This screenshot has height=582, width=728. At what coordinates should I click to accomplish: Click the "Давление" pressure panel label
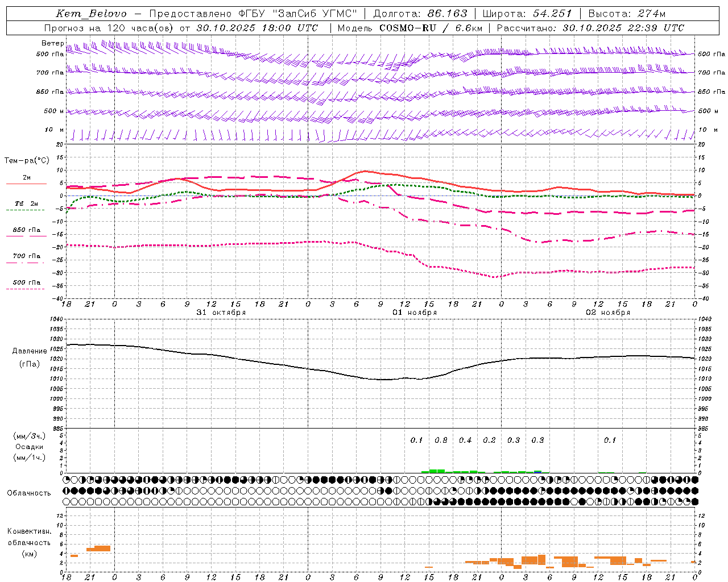[29, 351]
